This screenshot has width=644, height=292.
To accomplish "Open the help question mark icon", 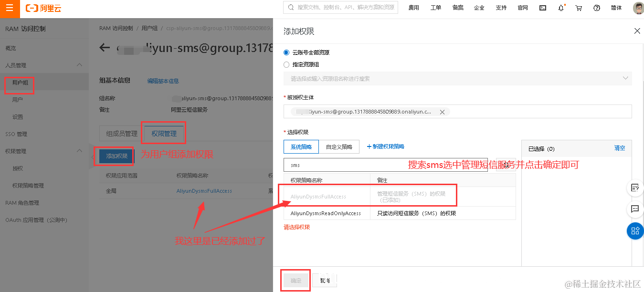I will click(x=597, y=8).
